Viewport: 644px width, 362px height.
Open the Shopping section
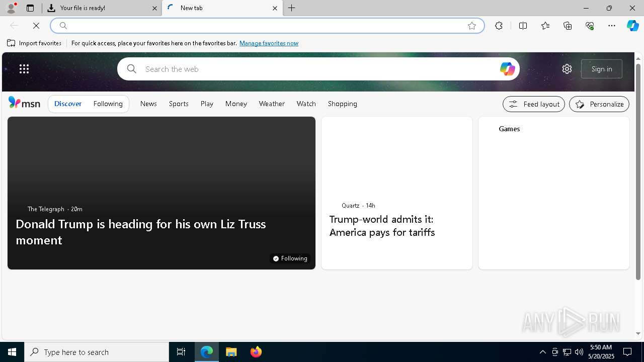tap(343, 104)
